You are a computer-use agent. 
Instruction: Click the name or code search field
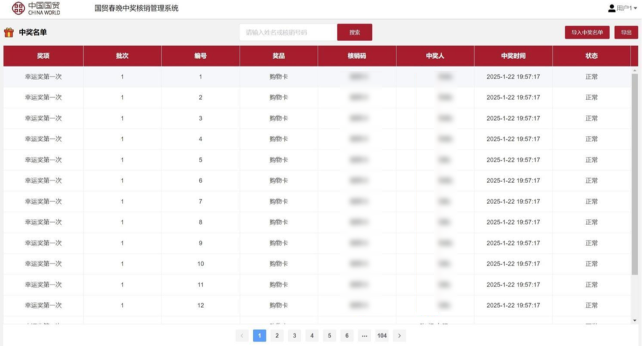[x=288, y=33]
